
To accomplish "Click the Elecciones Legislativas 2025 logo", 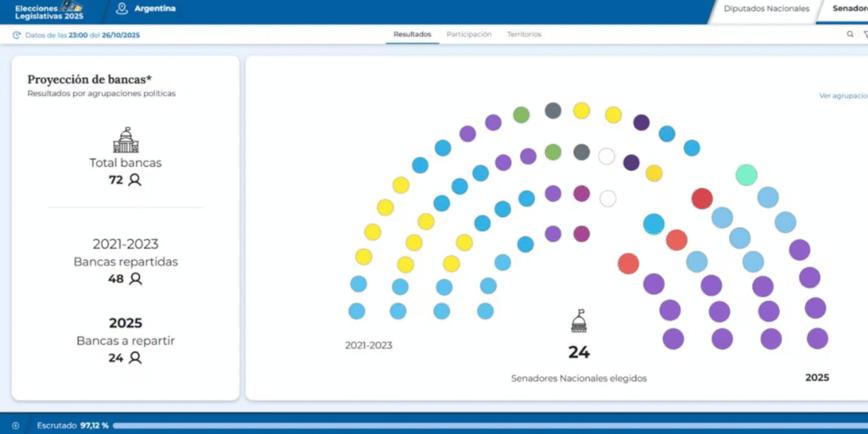I will 49,10.
